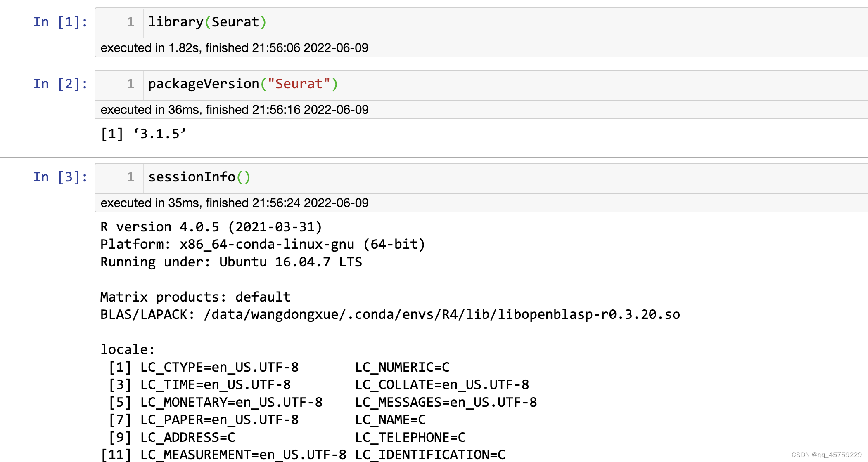Click the 'LC_TELEPHONE=C' entry
Image resolution: width=868 pixels, height=462 pixels.
click(410, 437)
